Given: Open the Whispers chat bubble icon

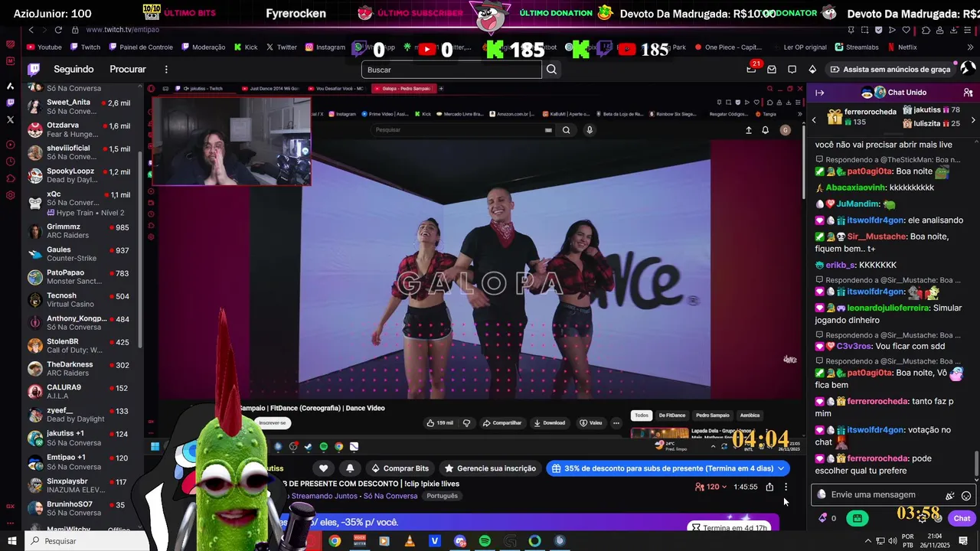Looking at the screenshot, I should pos(792,69).
